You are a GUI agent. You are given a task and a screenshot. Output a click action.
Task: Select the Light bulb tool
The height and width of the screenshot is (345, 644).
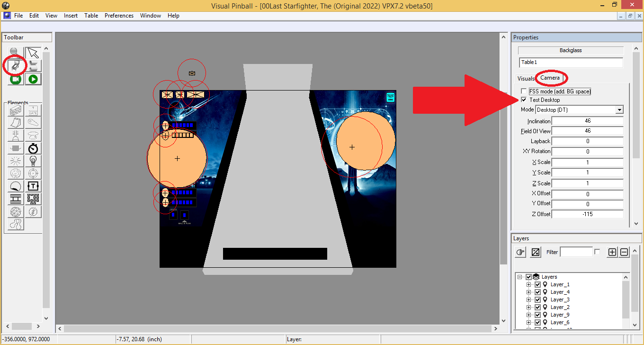click(x=33, y=161)
